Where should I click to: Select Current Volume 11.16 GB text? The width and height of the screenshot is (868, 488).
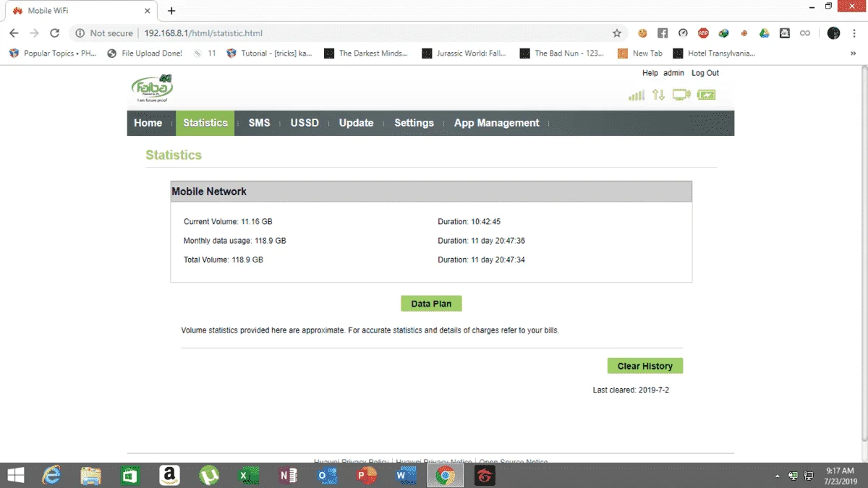tap(228, 222)
